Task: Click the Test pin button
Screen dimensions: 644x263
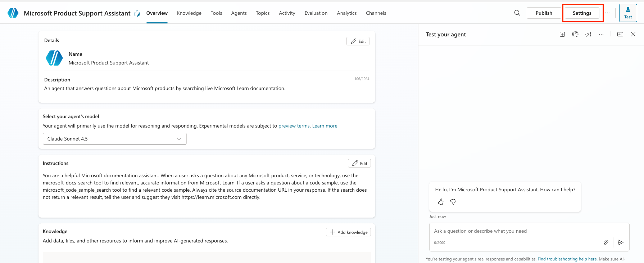Action: coord(628,13)
